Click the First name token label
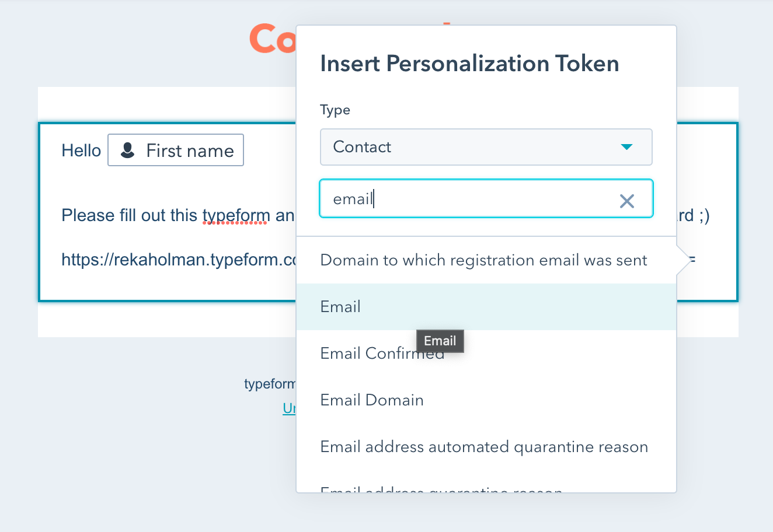 [x=190, y=150]
